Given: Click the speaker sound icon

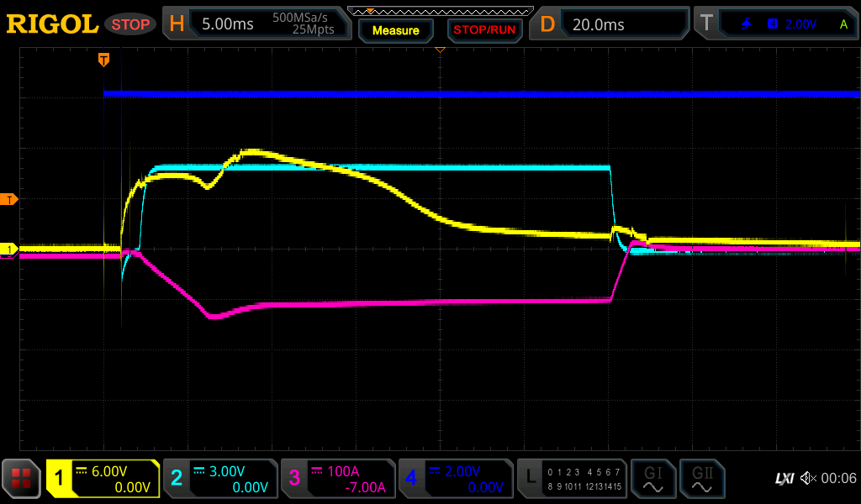Looking at the screenshot, I should click(x=807, y=479).
